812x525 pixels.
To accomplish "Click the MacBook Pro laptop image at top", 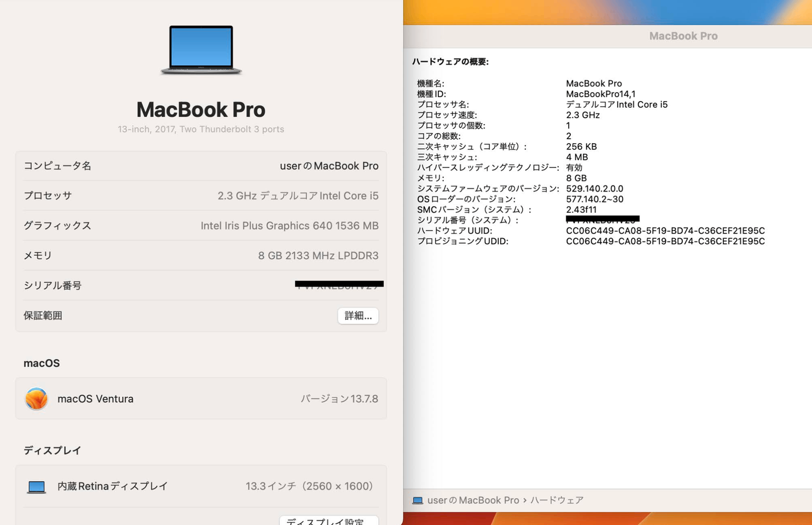I will point(201,50).
